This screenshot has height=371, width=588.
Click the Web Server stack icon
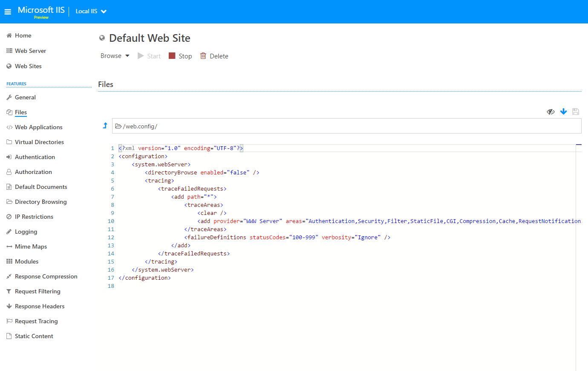click(x=9, y=51)
